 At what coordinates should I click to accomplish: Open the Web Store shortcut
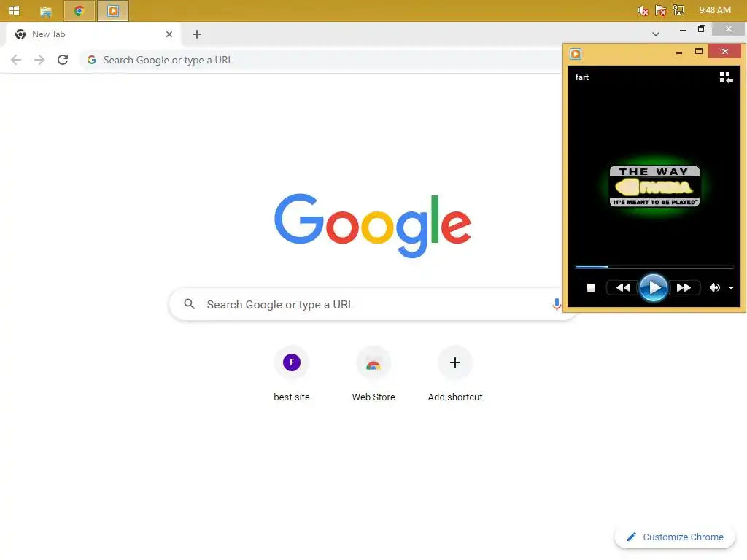373,374
